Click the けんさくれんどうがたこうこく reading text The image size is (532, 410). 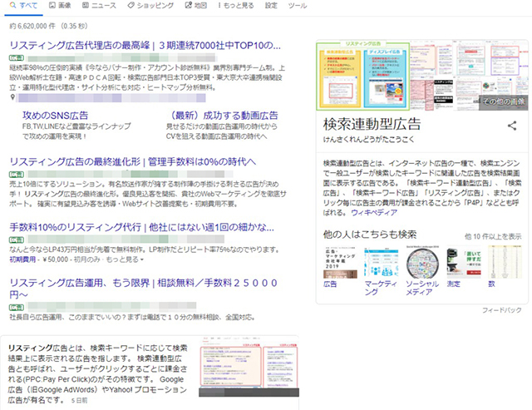368,139
